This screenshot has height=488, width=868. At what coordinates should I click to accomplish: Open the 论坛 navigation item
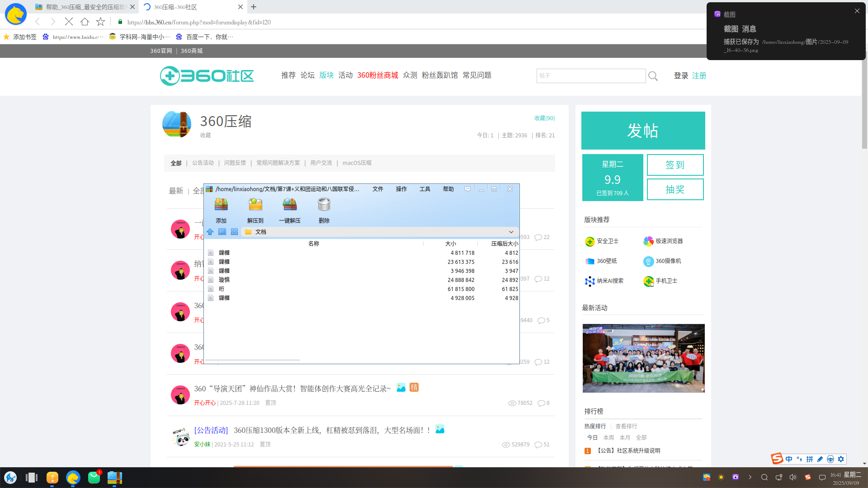[307, 75]
